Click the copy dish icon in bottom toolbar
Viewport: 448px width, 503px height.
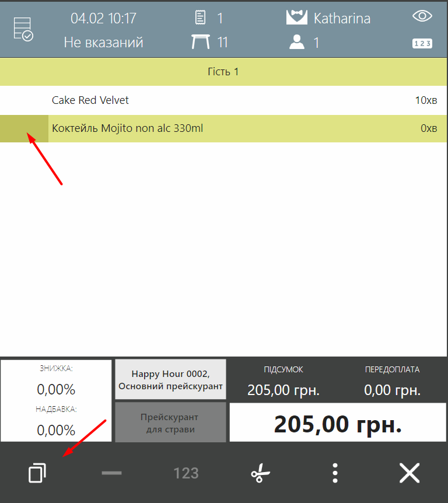pos(37,473)
